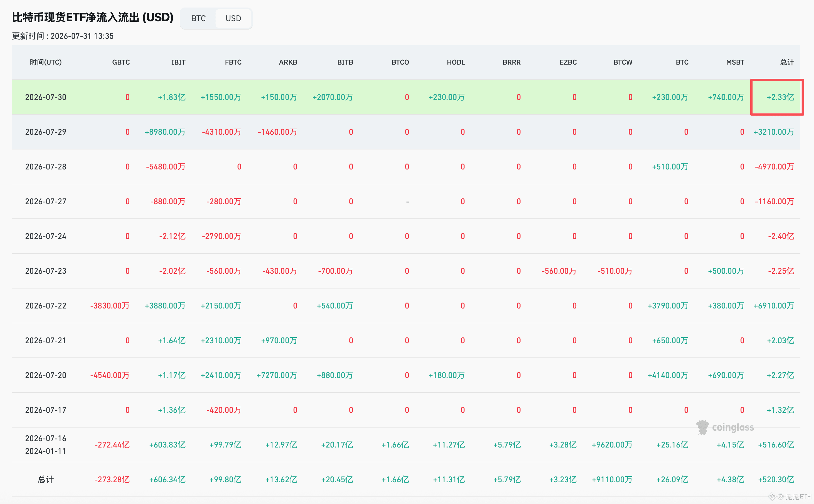814x504 pixels.
Task: Click the +7270.00万 ARKB value on 2026-07-20
Action: click(x=277, y=375)
